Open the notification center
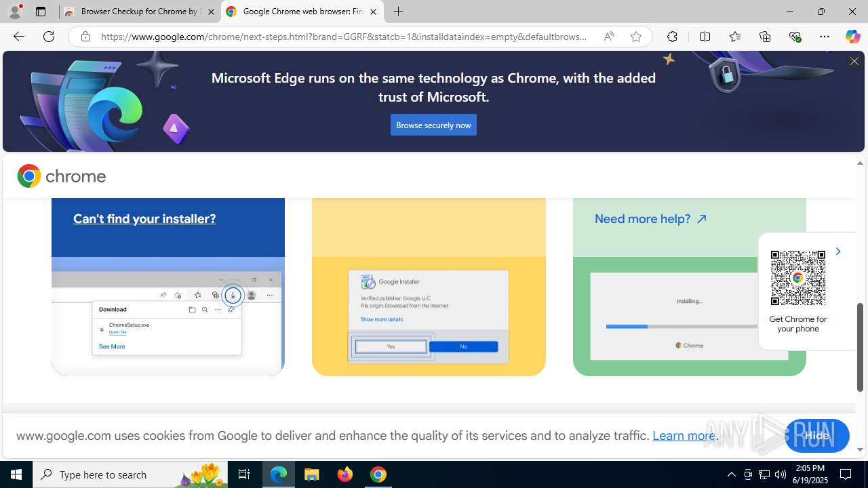 click(x=846, y=474)
